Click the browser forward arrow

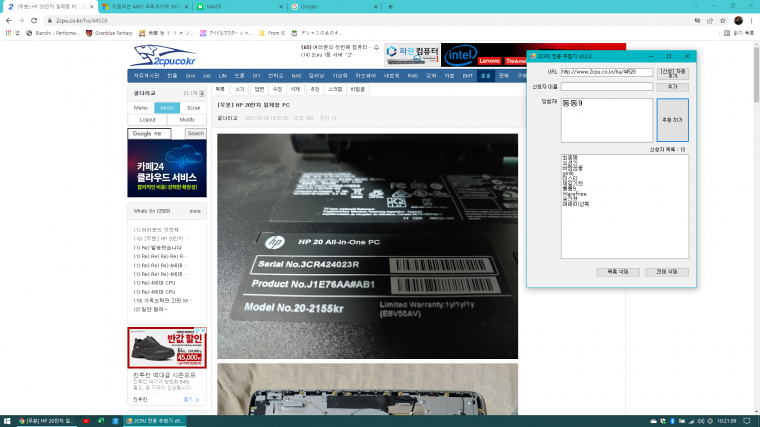[x=21, y=20]
